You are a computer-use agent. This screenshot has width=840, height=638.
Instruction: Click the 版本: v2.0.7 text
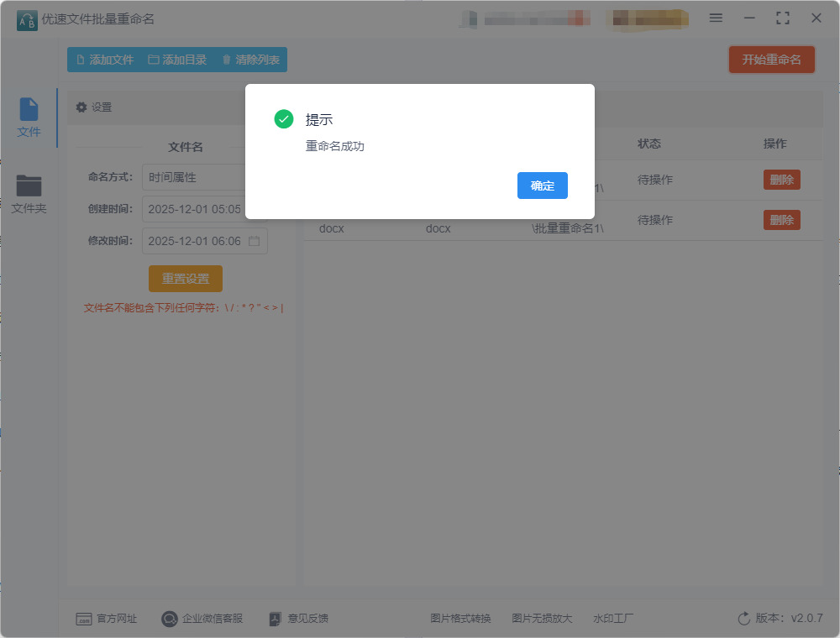click(x=789, y=618)
